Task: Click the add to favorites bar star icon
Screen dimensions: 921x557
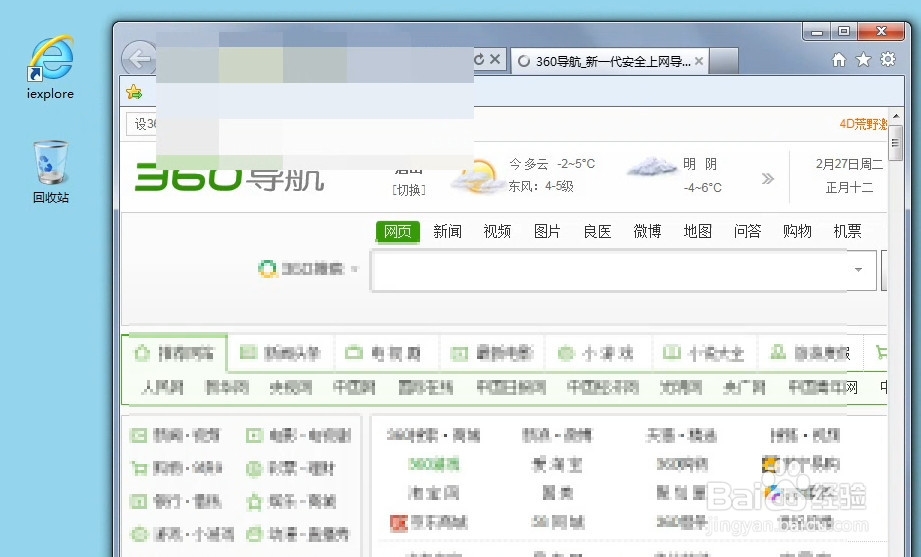Action: (134, 92)
